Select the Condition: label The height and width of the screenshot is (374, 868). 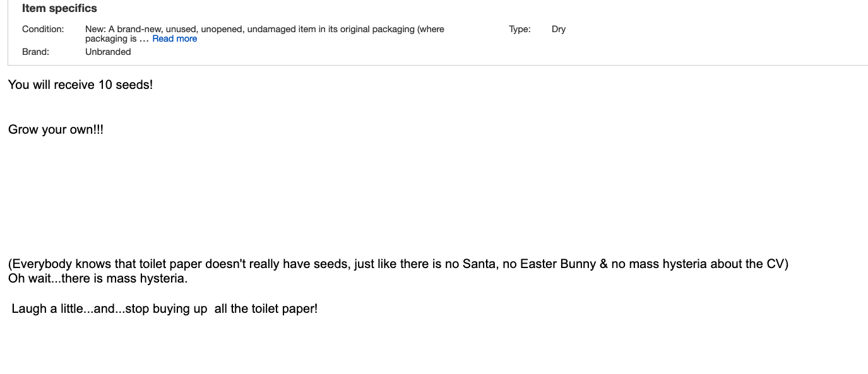coord(43,29)
